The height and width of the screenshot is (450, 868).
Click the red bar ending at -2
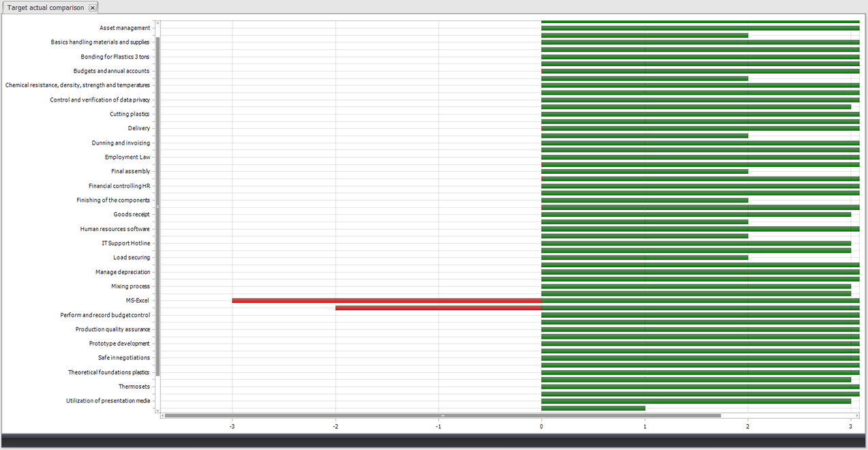pyautogui.click(x=438, y=308)
